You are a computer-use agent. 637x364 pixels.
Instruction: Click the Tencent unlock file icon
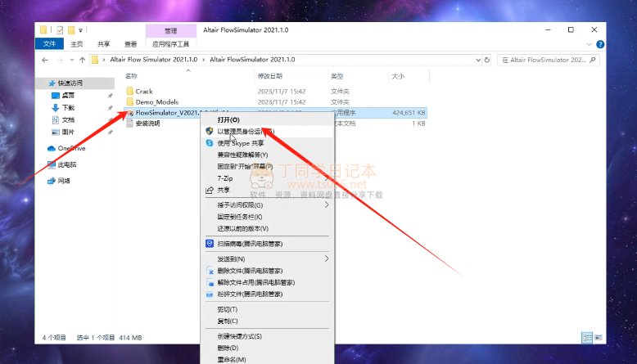pos(210,282)
